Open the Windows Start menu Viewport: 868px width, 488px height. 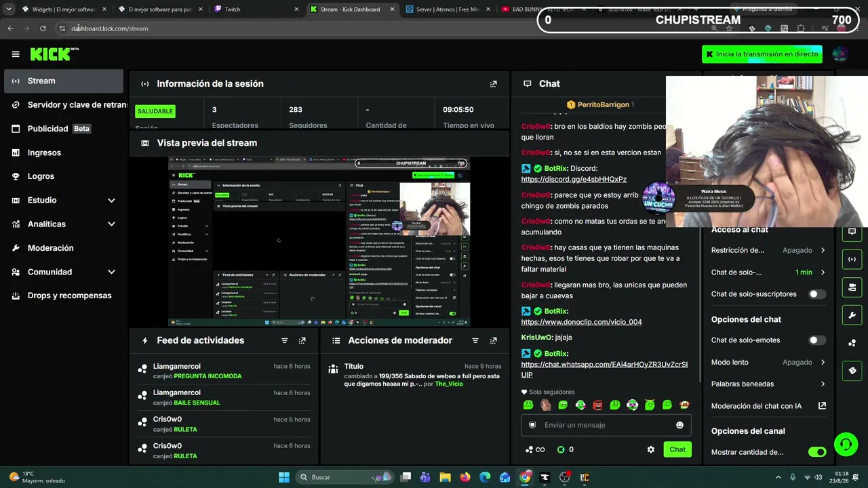pyautogui.click(x=284, y=477)
